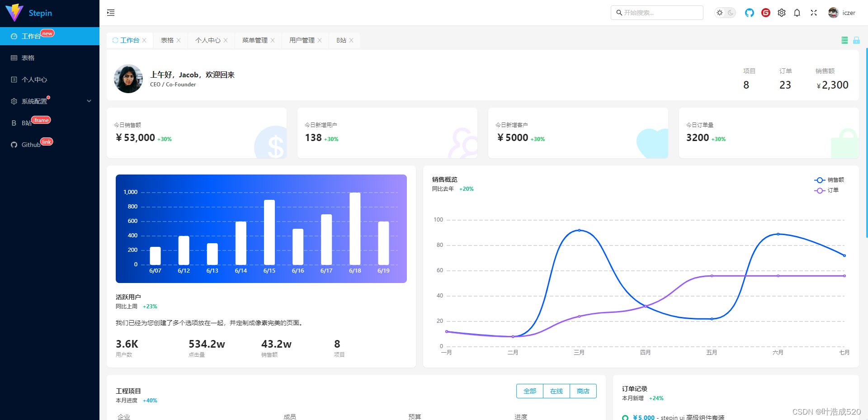Click the 3.6K 用户数 figure
Image resolution: width=868 pixels, height=420 pixels.
point(127,344)
